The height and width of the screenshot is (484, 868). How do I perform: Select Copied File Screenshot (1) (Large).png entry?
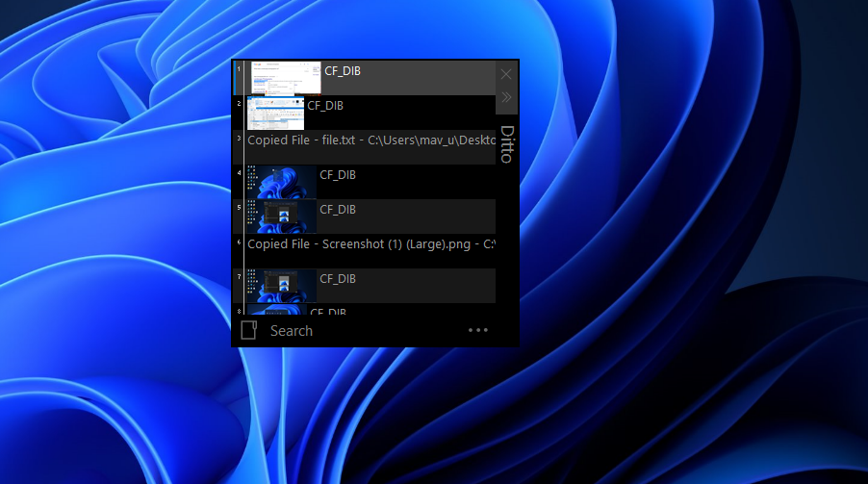[370, 244]
